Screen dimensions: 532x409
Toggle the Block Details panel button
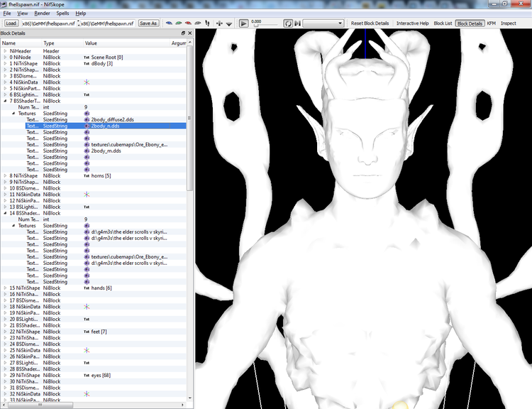click(x=470, y=23)
